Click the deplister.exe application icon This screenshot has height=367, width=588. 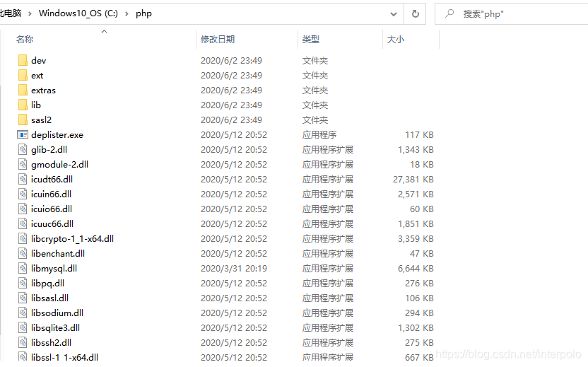click(x=23, y=135)
